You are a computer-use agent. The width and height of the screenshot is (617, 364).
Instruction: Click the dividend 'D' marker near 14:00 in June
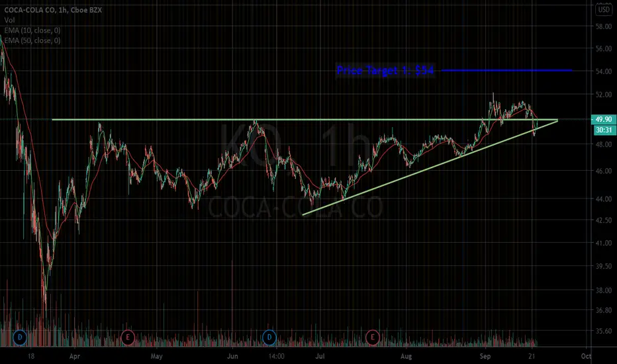pos(269,338)
